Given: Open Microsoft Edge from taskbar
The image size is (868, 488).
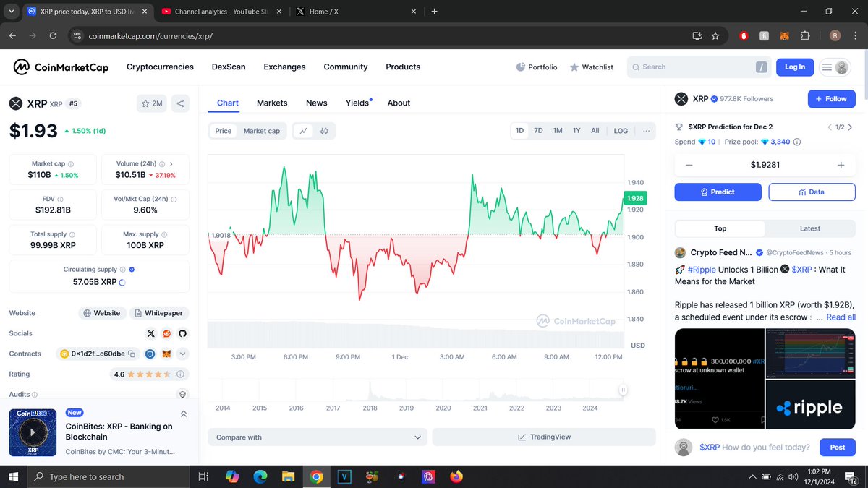Looking at the screenshot, I should pos(260,476).
